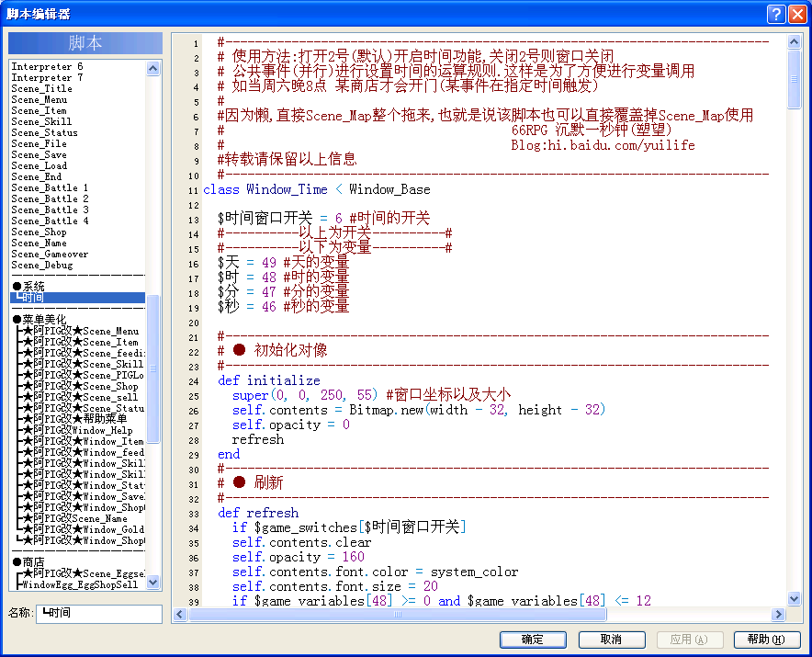The height and width of the screenshot is (657, 812).
Task: Select the Scene_Gameover script
Action: tap(78, 254)
